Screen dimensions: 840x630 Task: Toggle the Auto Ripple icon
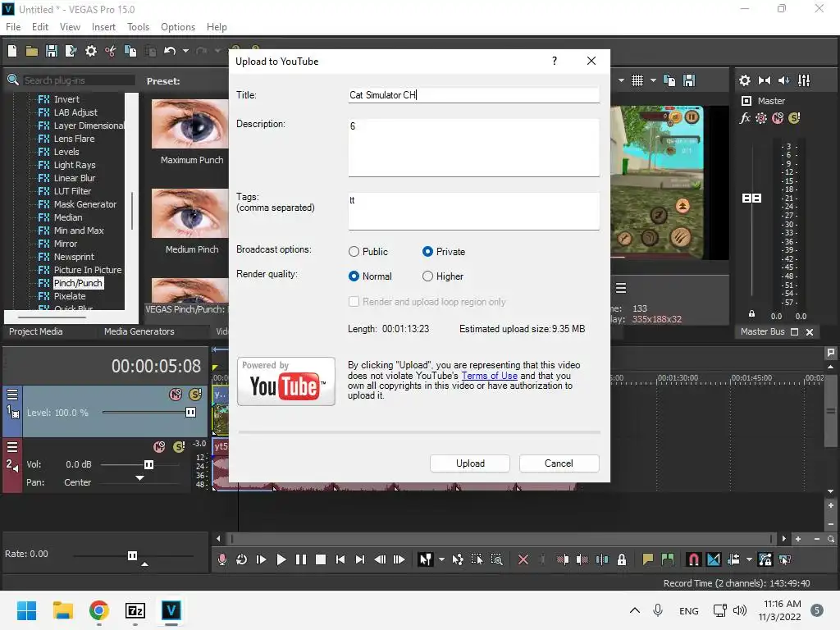[x=733, y=559]
